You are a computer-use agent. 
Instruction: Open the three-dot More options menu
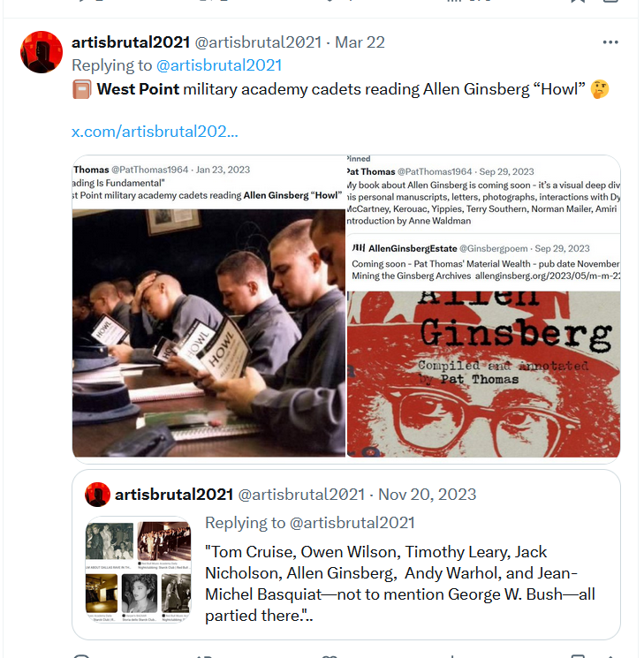610,42
